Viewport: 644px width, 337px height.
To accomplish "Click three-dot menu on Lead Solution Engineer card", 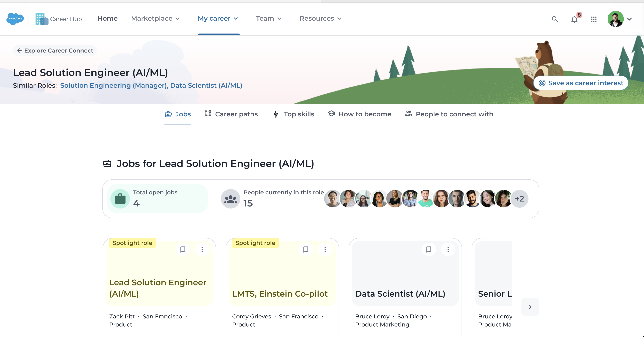I will tap(202, 249).
